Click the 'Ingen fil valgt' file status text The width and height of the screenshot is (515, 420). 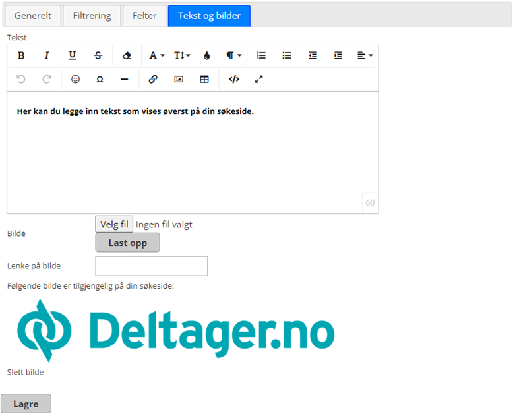coord(164,225)
